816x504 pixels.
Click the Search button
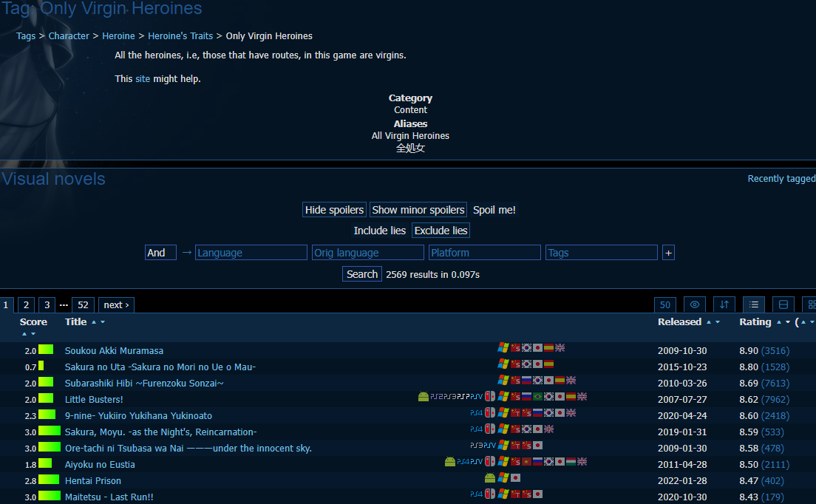tap(361, 274)
